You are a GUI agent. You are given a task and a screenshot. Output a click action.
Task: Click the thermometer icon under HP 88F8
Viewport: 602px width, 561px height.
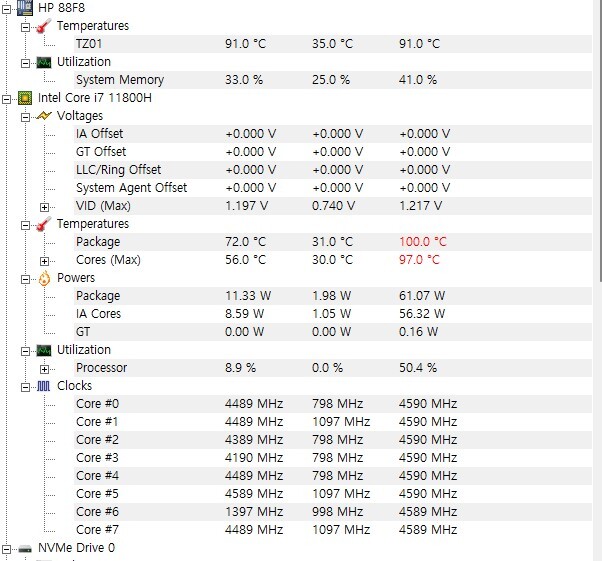44,26
